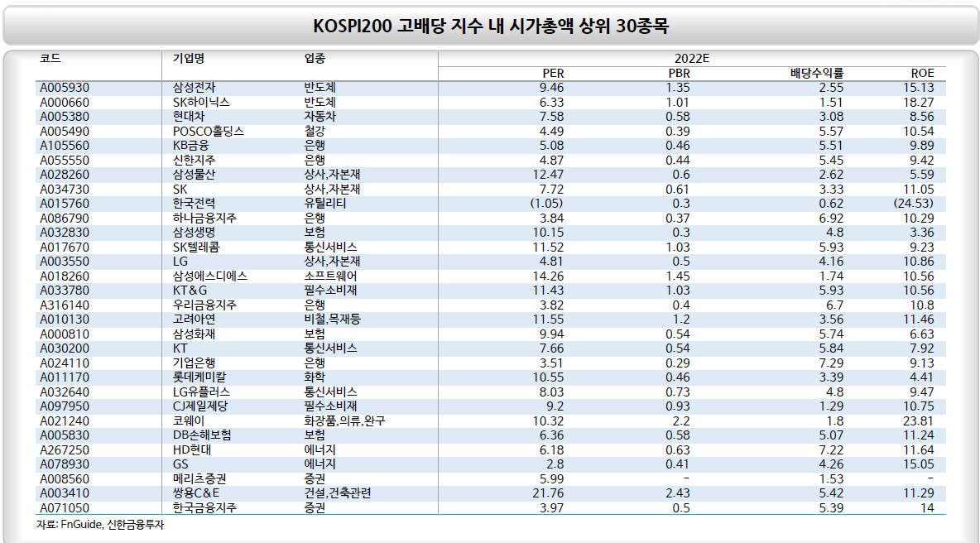
Task: Click company name '삼성화재'
Action: (194, 334)
